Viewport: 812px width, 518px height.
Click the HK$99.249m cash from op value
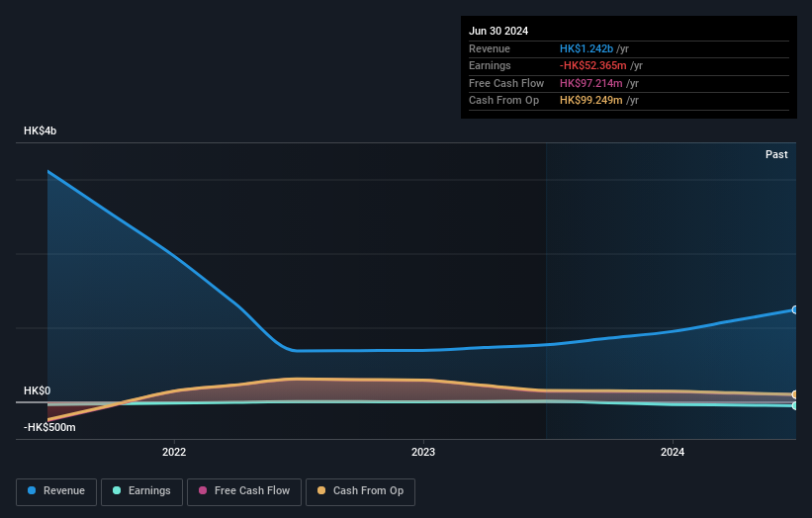click(590, 101)
